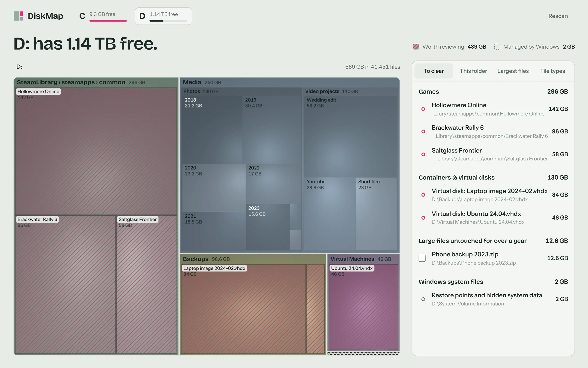Click the C drive usage bar
This screenshot has width=588, height=368.
tap(108, 21)
